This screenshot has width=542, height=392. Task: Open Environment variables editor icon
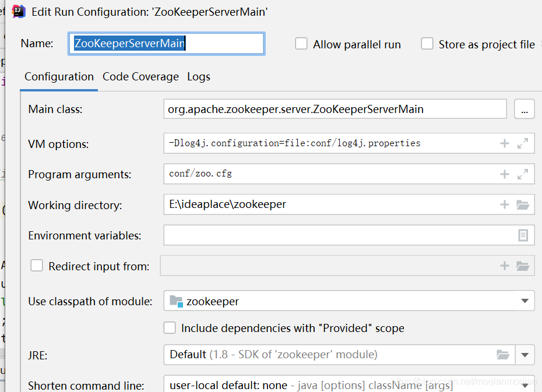coord(523,235)
